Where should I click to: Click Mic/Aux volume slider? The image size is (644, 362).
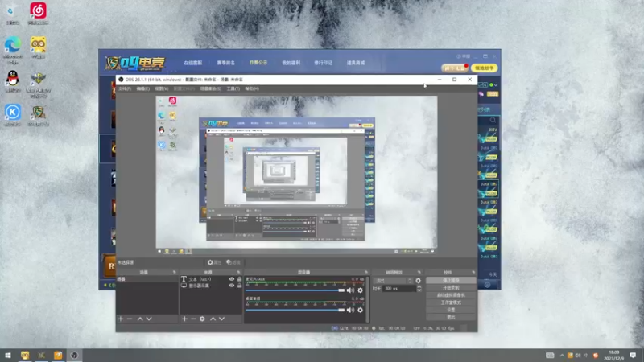(x=295, y=290)
